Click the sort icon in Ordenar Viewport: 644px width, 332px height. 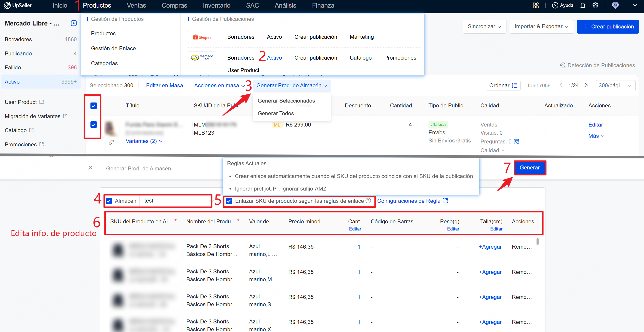coord(514,86)
